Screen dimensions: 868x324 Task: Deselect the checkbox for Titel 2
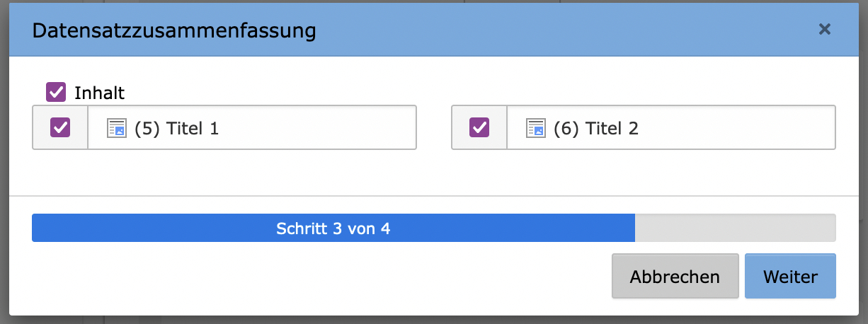coord(479,128)
